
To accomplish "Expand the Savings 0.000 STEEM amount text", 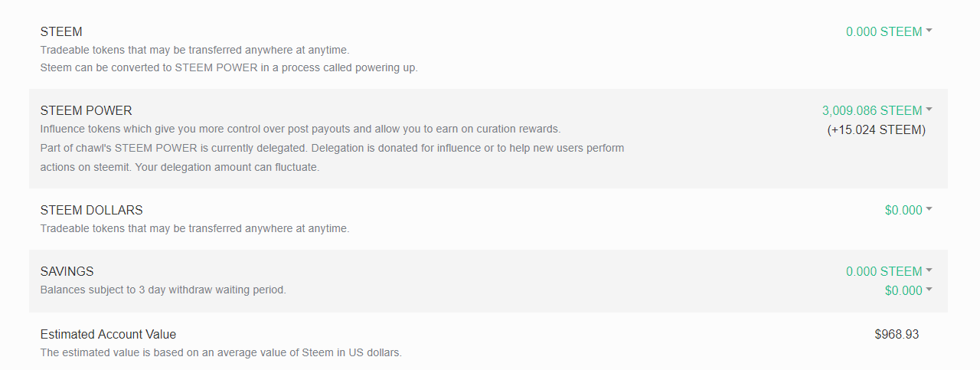I will [884, 272].
